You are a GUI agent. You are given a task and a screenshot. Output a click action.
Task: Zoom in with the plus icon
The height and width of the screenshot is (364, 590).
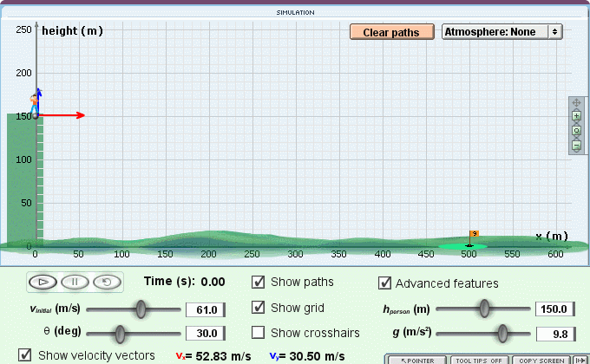pos(576,116)
